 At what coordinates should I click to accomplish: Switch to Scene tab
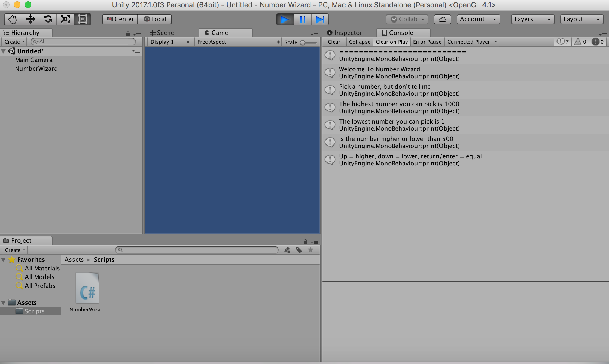(x=162, y=33)
